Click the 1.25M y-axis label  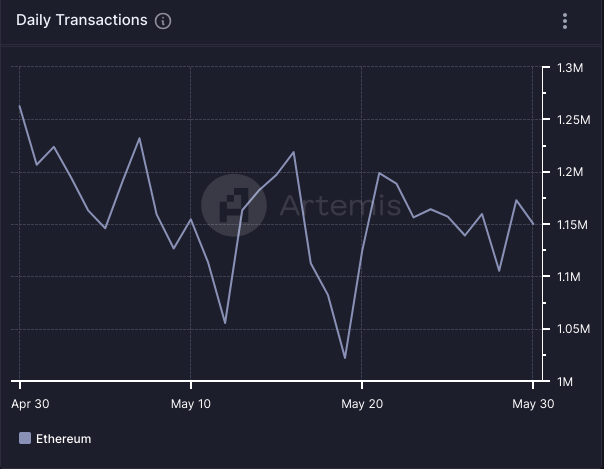tap(572, 120)
